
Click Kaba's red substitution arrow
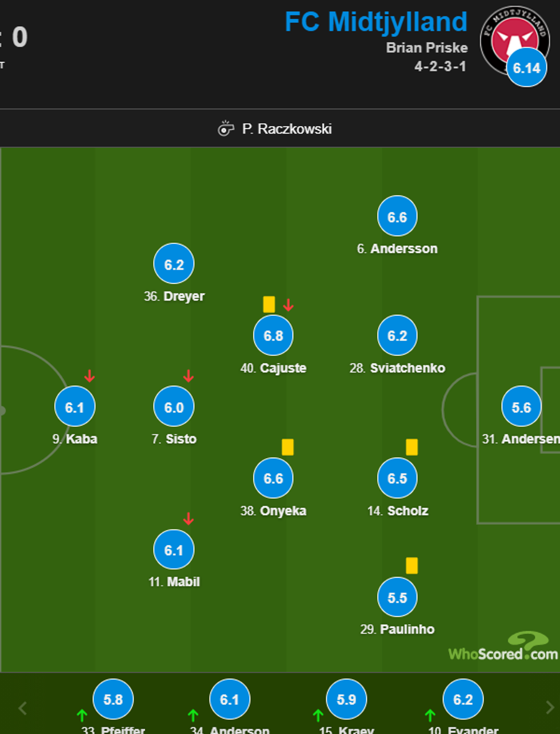tap(90, 376)
